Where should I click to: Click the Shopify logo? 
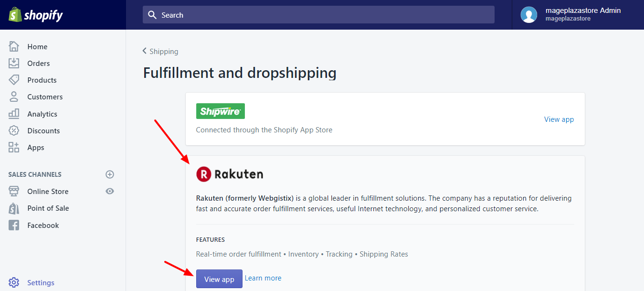click(x=35, y=15)
